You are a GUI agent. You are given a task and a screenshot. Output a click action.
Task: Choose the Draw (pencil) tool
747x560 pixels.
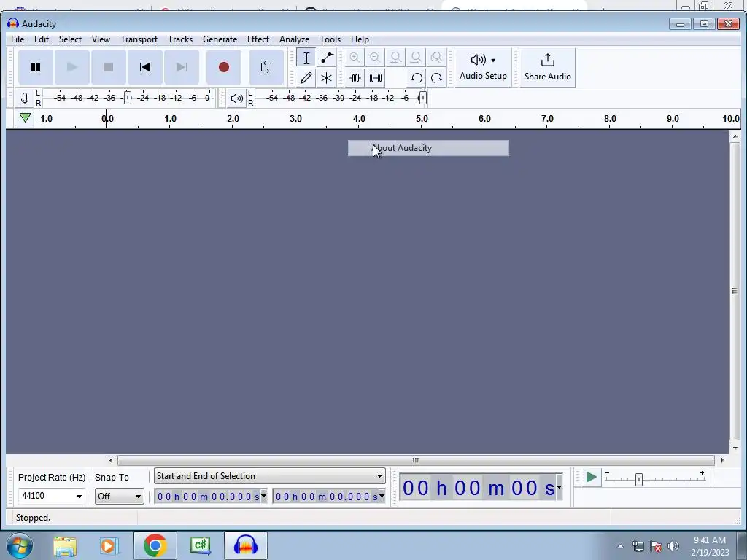306,77
